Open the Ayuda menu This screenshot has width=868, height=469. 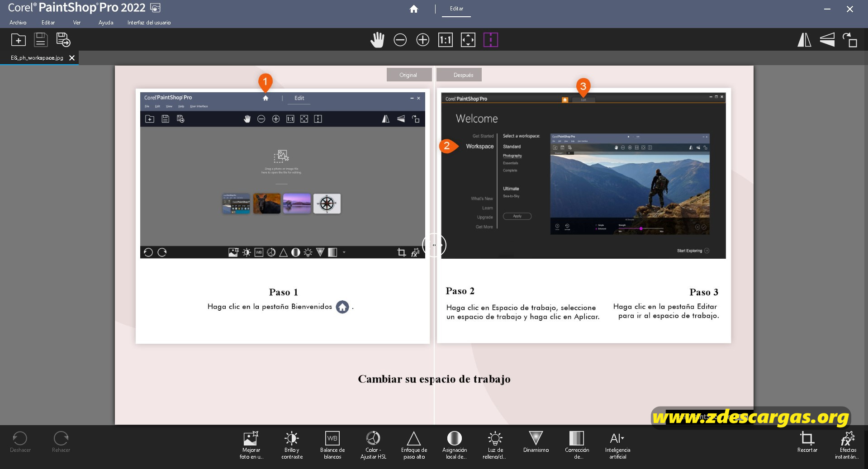106,23
